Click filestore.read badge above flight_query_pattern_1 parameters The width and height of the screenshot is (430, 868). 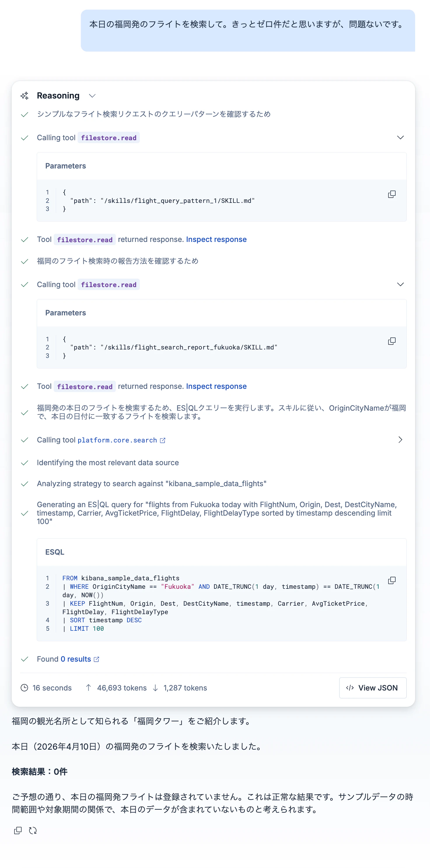pyautogui.click(x=109, y=138)
